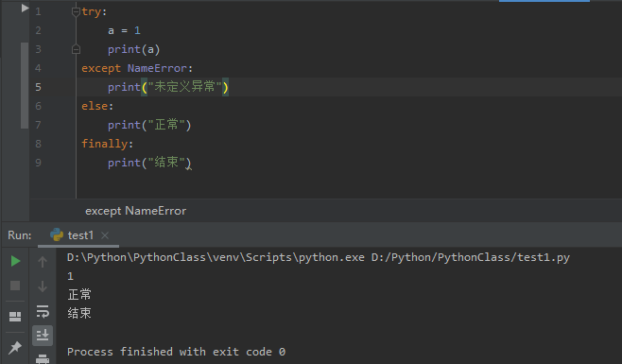
Task: Select line number 4 in the gutter
Action: [38, 68]
